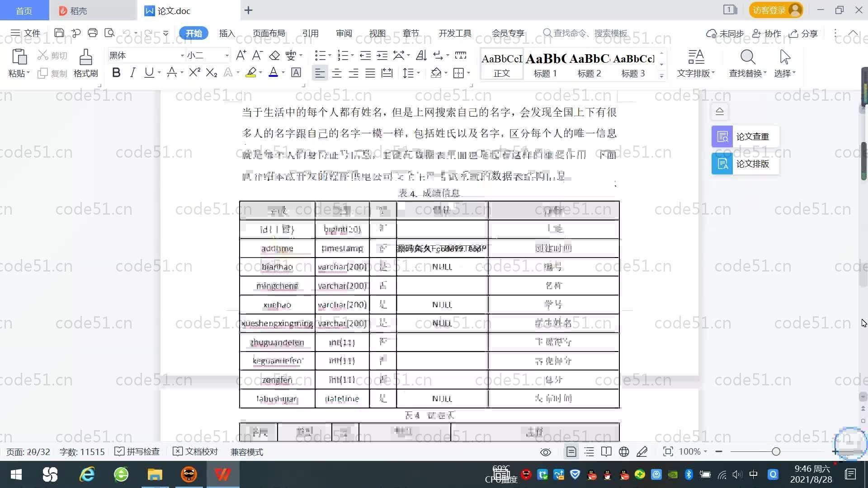The image size is (868, 488).
Task: Switch to Insert (插入) tab
Action: pos(227,33)
